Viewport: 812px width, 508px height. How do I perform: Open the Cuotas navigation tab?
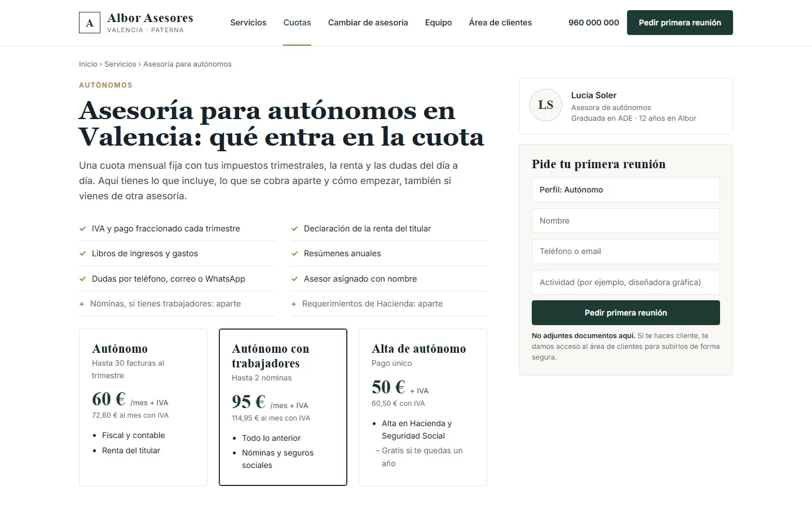click(297, 23)
